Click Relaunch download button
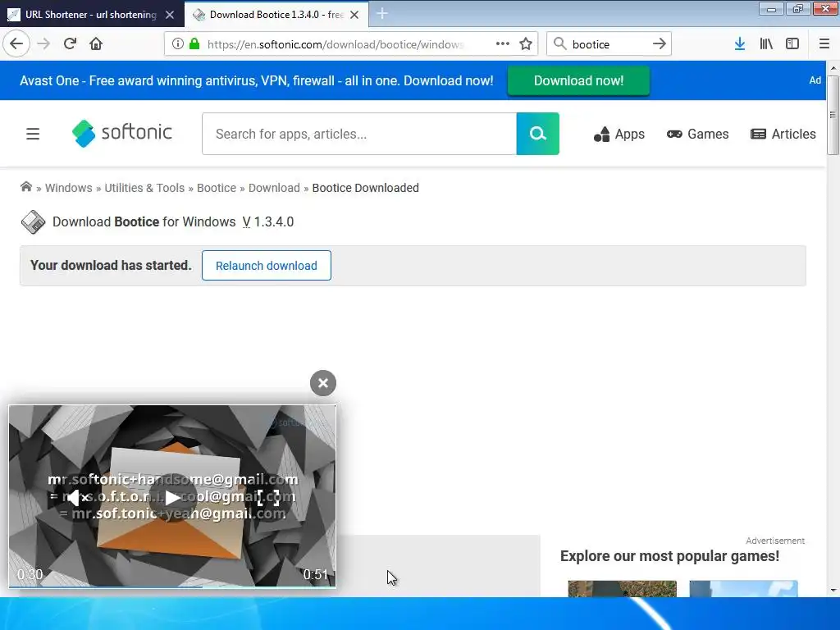The image size is (840, 630). (267, 265)
